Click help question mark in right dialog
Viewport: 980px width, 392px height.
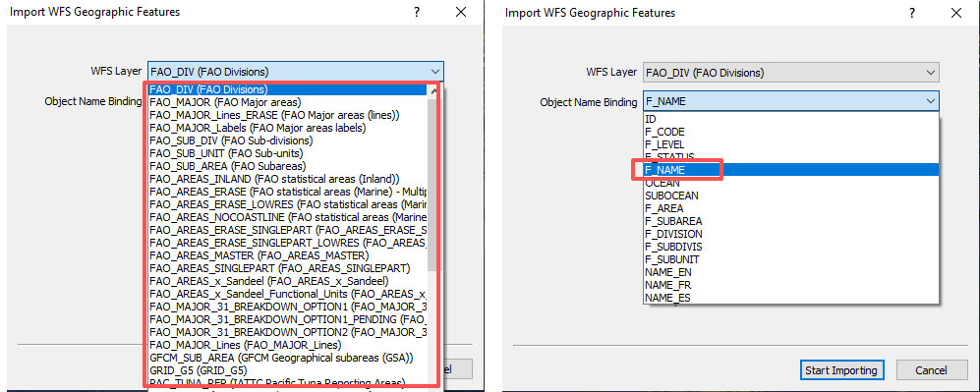click(912, 13)
